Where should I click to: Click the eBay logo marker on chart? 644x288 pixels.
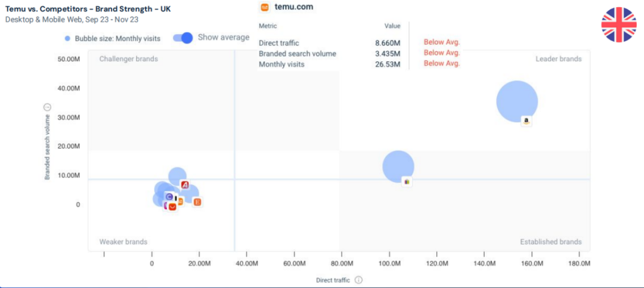[407, 181]
